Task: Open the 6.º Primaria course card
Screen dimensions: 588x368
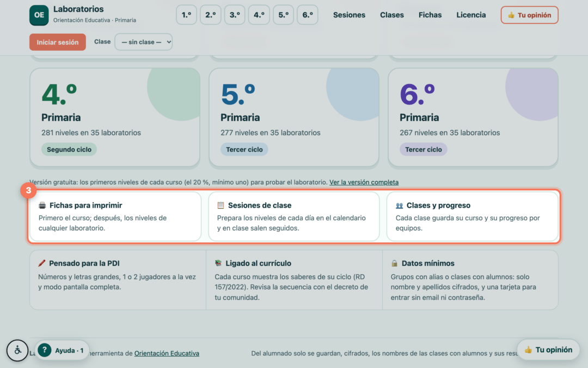Action: [473, 117]
